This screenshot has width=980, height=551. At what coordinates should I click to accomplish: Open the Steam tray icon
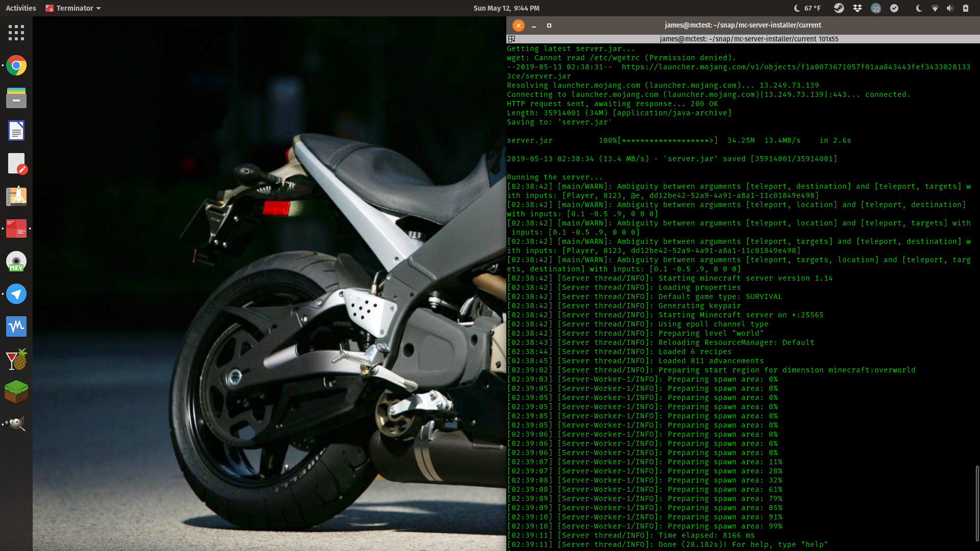[x=839, y=8]
